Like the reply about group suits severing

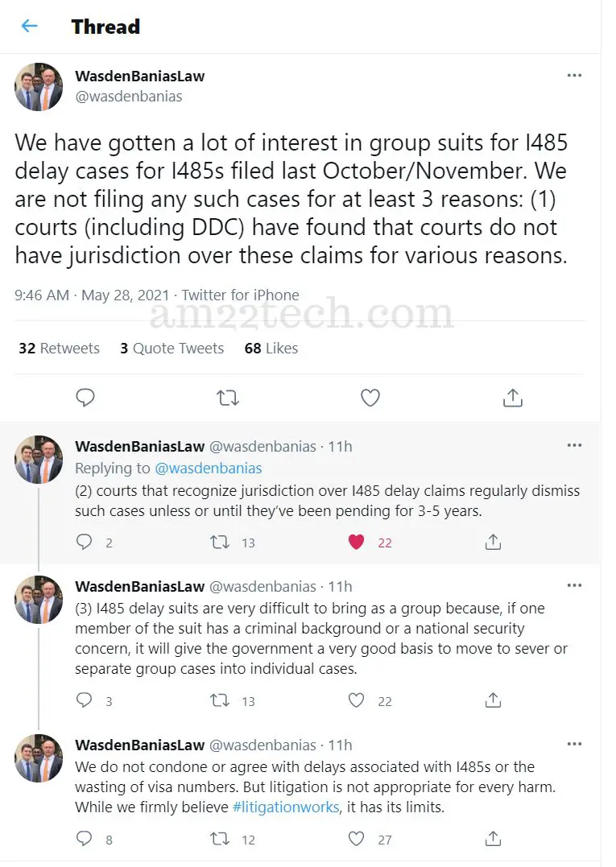point(356,700)
